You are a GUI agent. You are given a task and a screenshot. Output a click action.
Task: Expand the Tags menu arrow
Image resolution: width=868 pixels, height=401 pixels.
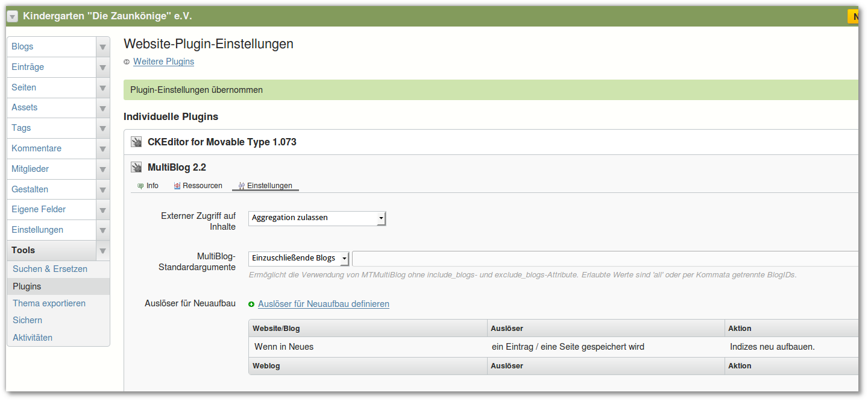pos(103,128)
